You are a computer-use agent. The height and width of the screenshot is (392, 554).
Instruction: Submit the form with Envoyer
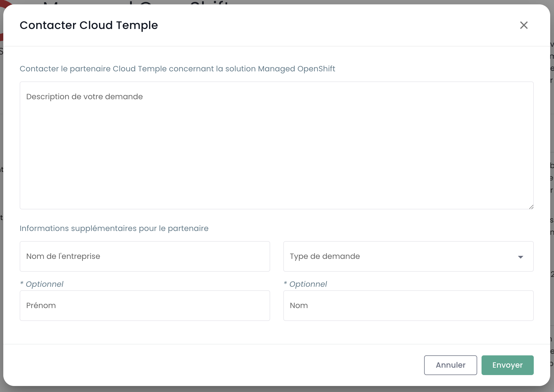[507, 365]
